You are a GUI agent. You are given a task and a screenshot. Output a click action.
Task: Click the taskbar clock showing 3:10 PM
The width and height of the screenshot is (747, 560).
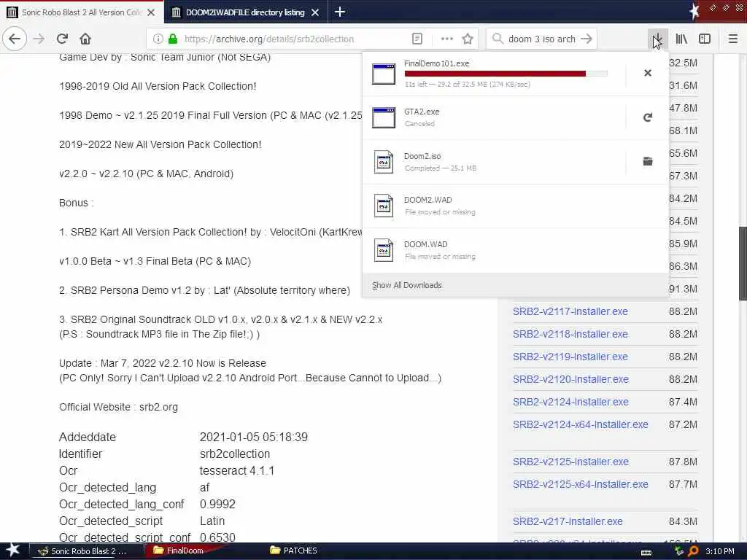coord(720,551)
